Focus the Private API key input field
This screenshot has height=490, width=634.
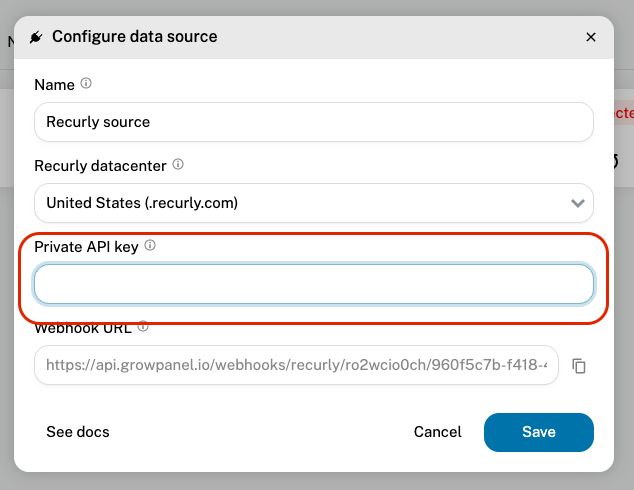314,284
